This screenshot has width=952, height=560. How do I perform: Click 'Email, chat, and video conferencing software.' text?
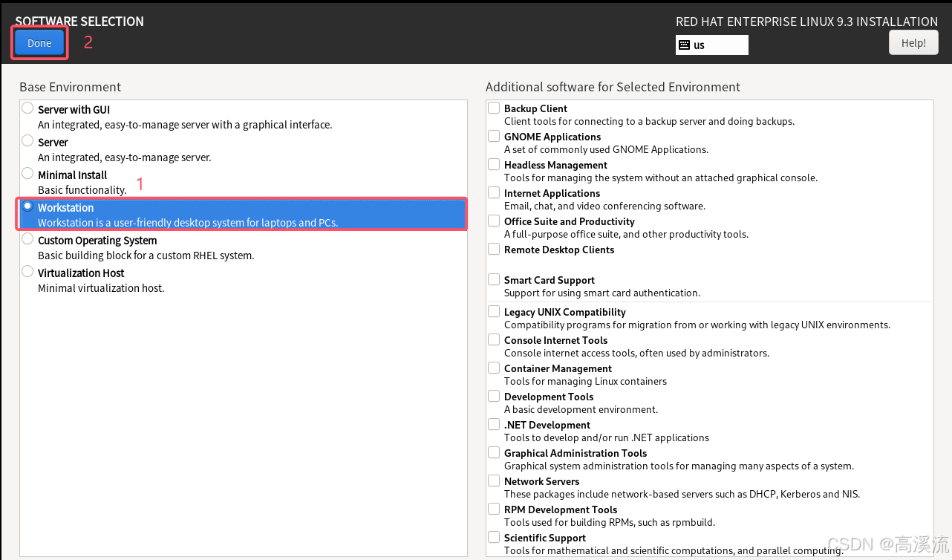point(604,206)
